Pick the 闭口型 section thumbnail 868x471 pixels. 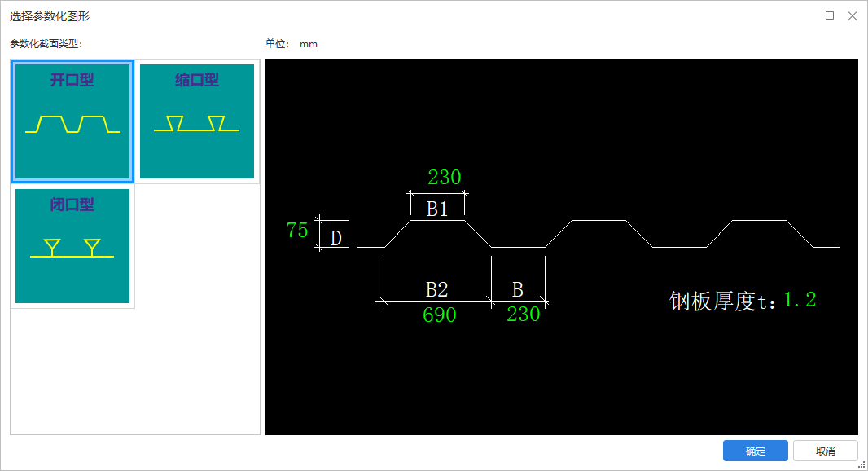[x=72, y=246]
